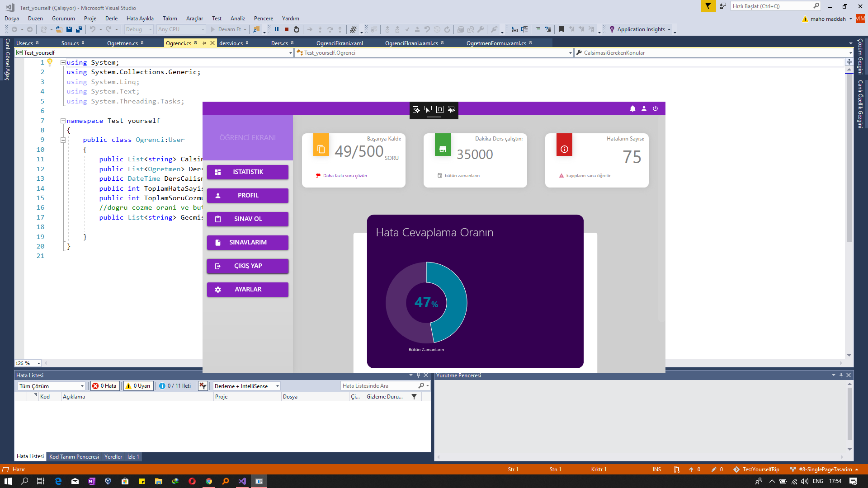Restart the debug session
The width and height of the screenshot is (868, 488).
pyautogui.click(x=297, y=29)
